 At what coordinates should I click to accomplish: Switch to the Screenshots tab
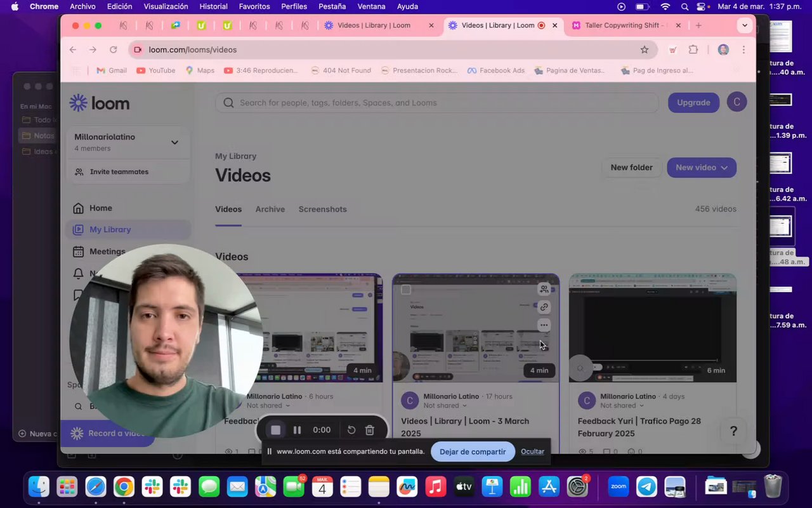(322, 209)
